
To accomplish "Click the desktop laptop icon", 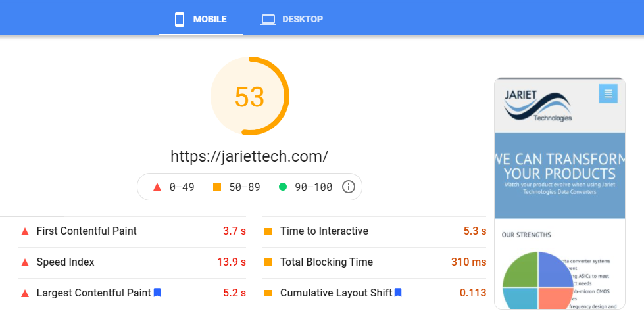I will pos(268,20).
